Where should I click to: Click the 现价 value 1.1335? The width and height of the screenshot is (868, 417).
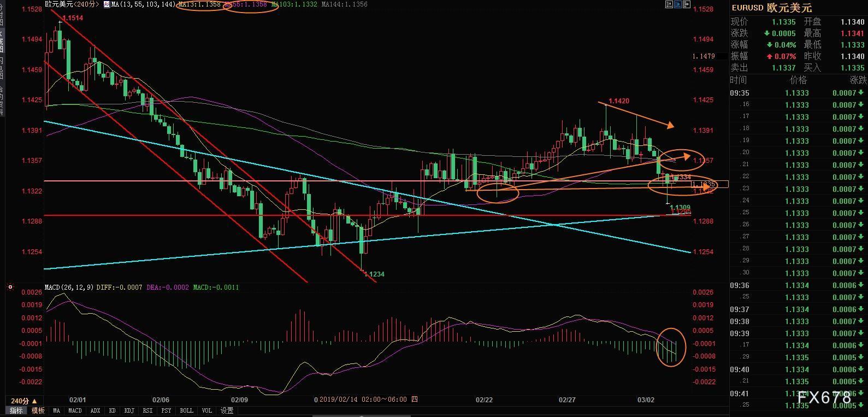pos(783,22)
